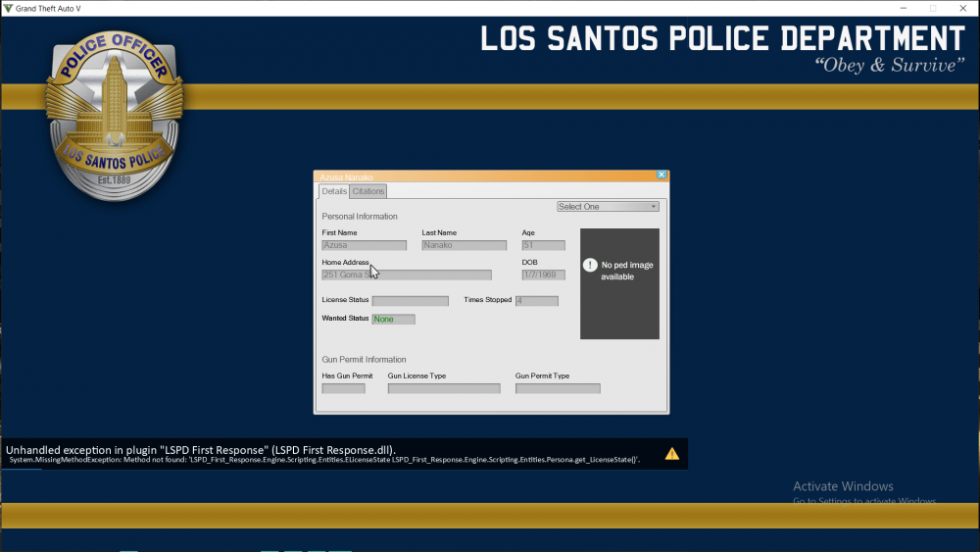Click the Personal Information section heading
This screenshot has height=552, width=980.
[360, 217]
